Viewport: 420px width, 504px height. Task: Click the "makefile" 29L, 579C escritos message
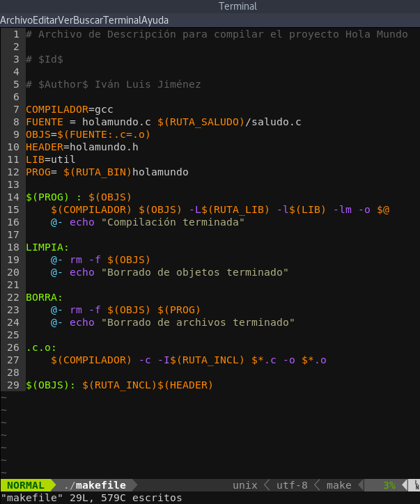(x=92, y=498)
